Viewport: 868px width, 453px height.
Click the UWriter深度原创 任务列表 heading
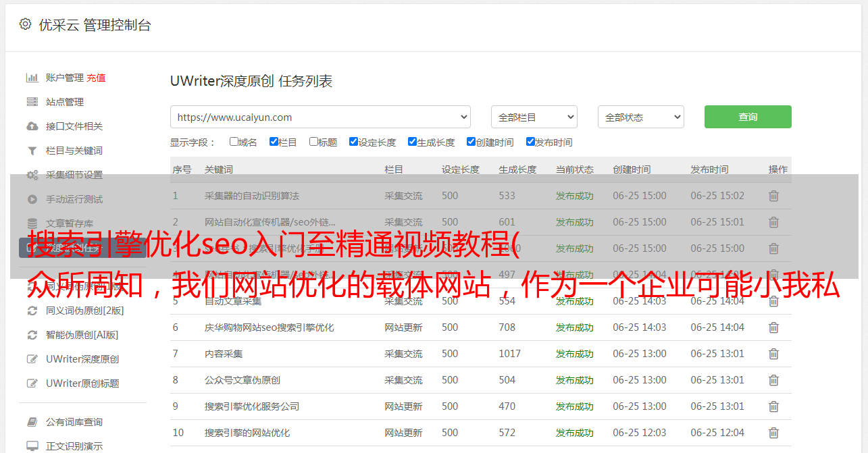251,81
